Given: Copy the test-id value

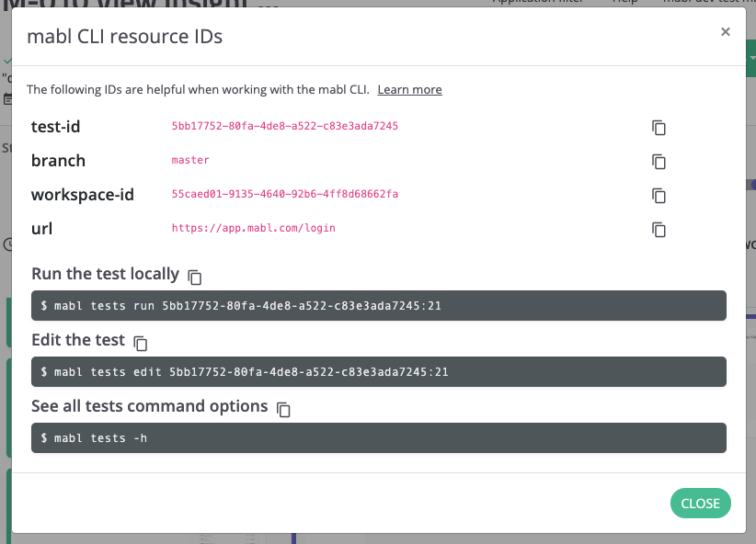Looking at the screenshot, I should tap(659, 128).
